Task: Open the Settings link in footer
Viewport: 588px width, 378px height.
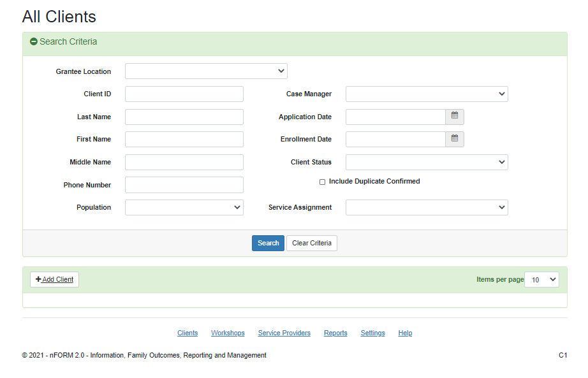Action: pyautogui.click(x=372, y=333)
